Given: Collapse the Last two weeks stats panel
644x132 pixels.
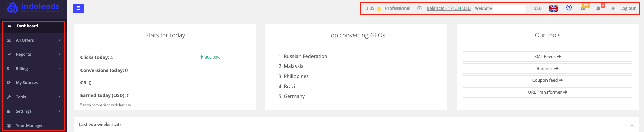Looking at the screenshot, I should pos(632,125).
